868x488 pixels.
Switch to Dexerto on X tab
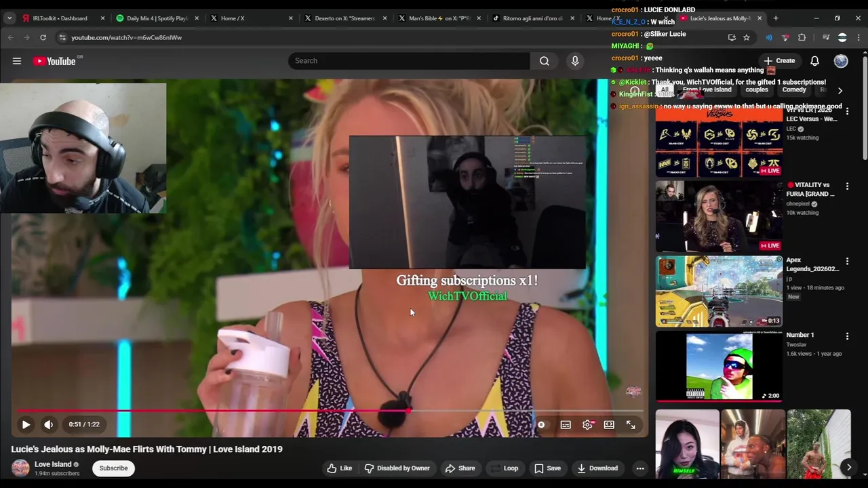point(345,18)
